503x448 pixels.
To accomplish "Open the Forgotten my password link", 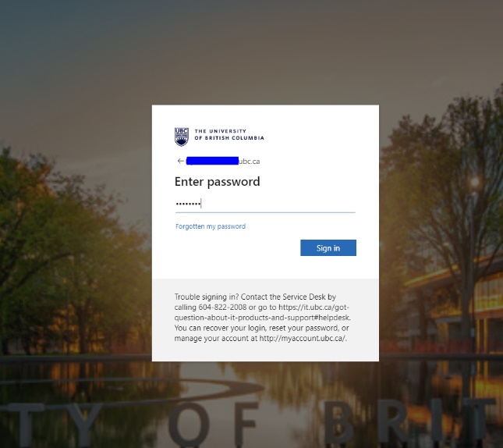I will (x=211, y=226).
